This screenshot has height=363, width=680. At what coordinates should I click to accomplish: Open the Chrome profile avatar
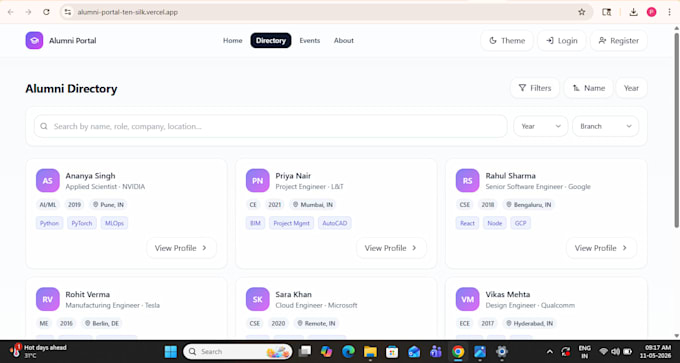pos(651,12)
